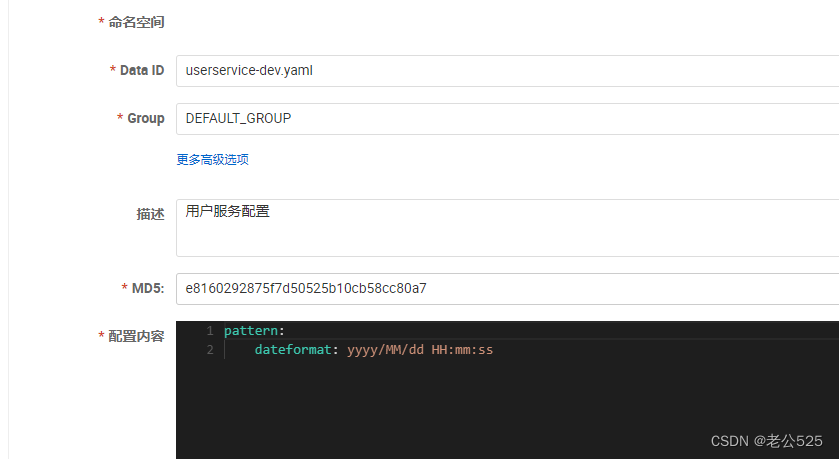Click line number 2 in editor gutter
The width and height of the screenshot is (839, 459).
[210, 350]
